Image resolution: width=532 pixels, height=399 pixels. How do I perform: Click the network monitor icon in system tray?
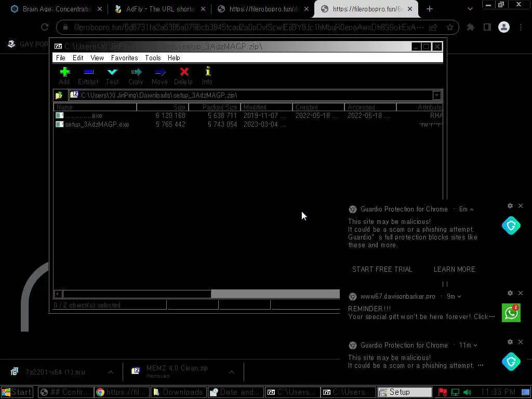pyautogui.click(x=455, y=393)
